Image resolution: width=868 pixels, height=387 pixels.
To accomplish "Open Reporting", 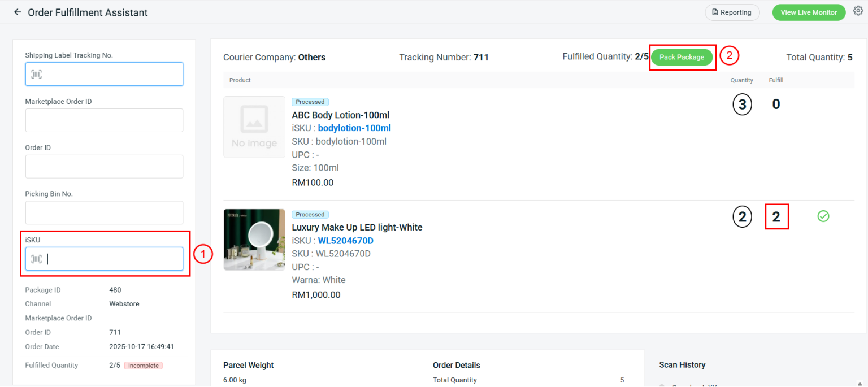I will [732, 12].
